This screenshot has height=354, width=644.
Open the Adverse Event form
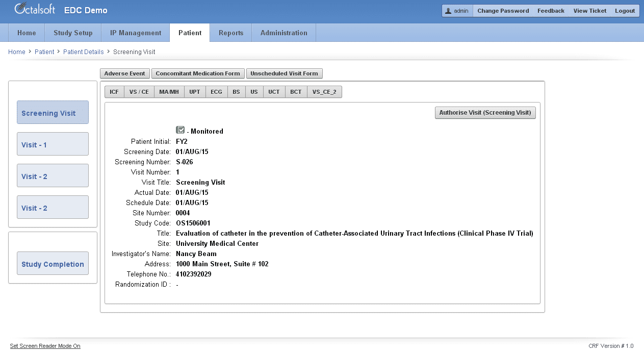(124, 73)
